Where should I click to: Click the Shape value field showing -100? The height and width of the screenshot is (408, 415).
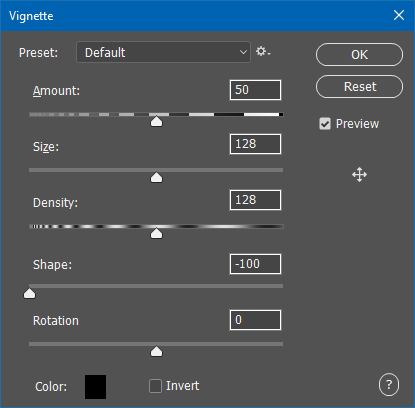pos(255,264)
